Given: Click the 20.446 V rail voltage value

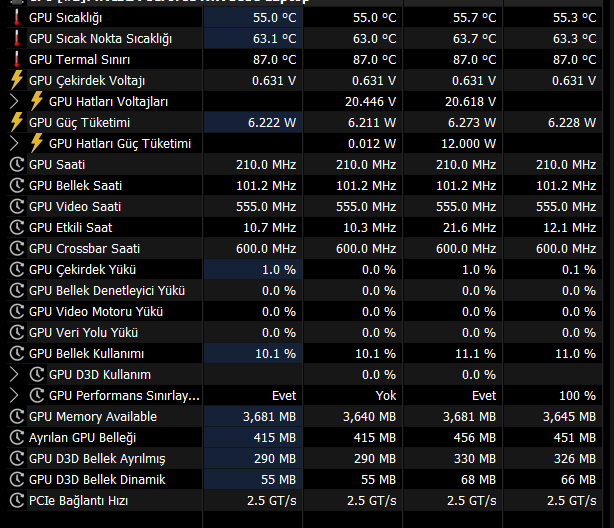Looking at the screenshot, I should pos(370,102).
